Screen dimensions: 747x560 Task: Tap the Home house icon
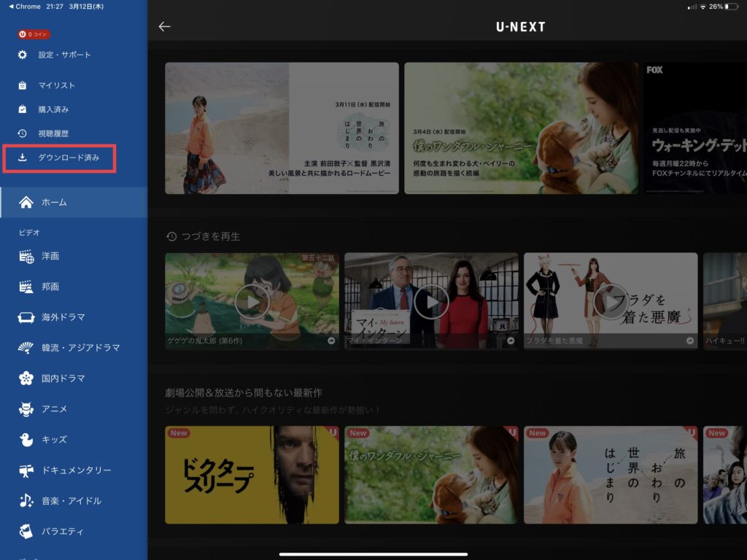click(26, 203)
